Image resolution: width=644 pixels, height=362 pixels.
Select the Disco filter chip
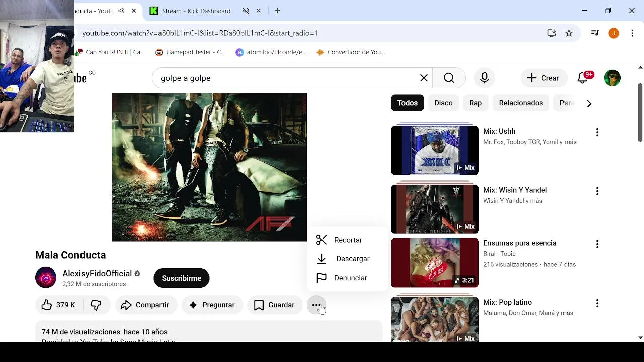(443, 103)
